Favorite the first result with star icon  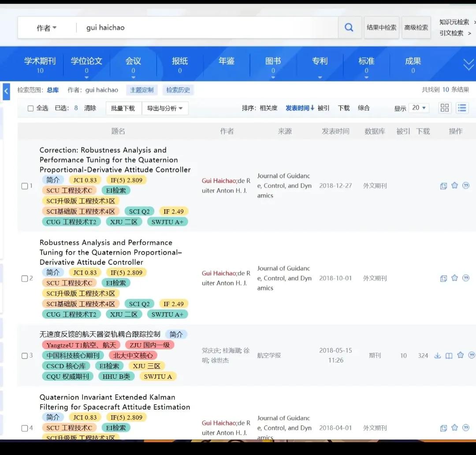point(454,185)
